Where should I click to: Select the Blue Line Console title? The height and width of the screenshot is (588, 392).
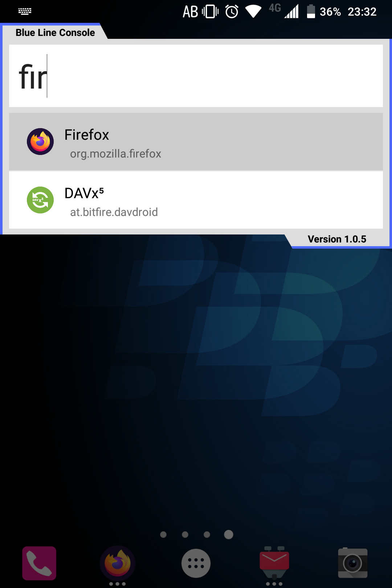point(55,33)
